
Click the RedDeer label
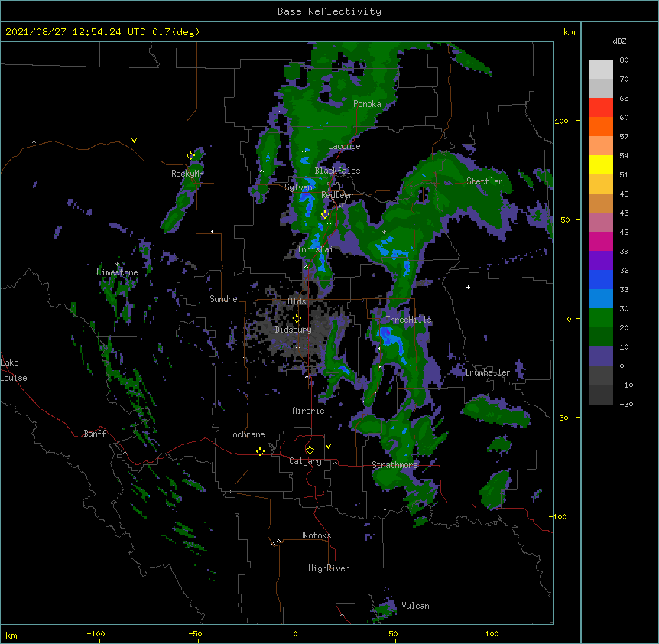(336, 195)
